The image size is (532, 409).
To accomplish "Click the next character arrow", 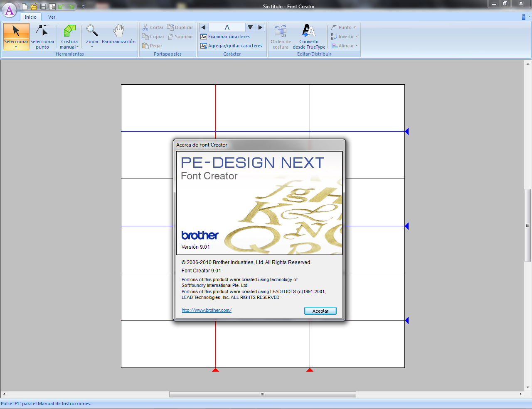I will pyautogui.click(x=260, y=27).
